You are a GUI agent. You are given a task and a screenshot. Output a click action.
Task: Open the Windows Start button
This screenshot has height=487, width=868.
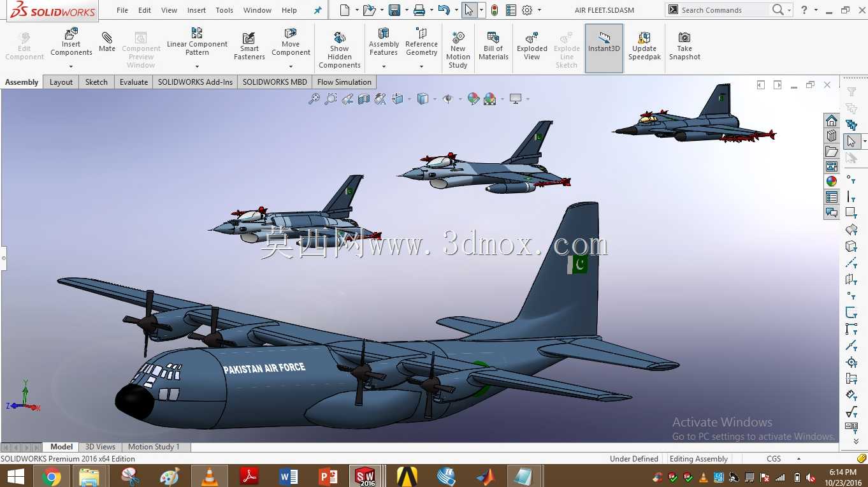click(x=15, y=476)
